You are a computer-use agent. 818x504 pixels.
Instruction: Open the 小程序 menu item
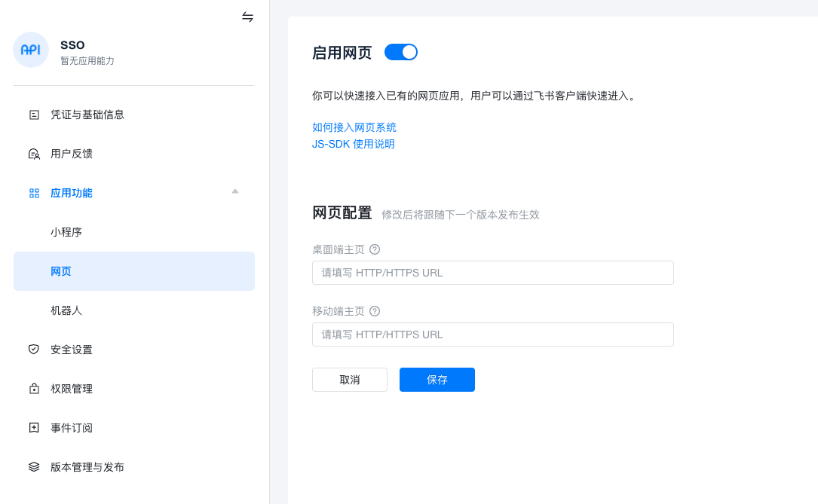point(66,232)
